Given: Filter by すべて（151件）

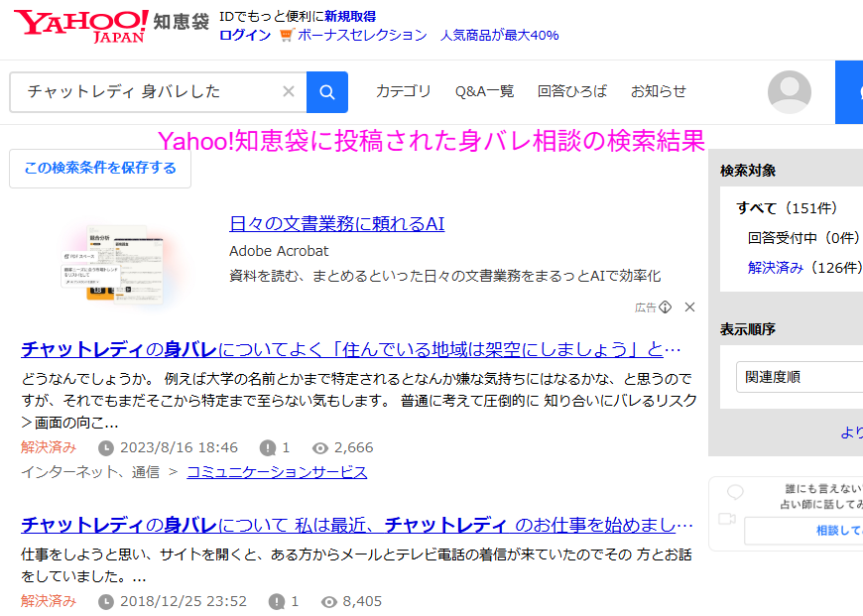Looking at the screenshot, I should click(x=787, y=208).
